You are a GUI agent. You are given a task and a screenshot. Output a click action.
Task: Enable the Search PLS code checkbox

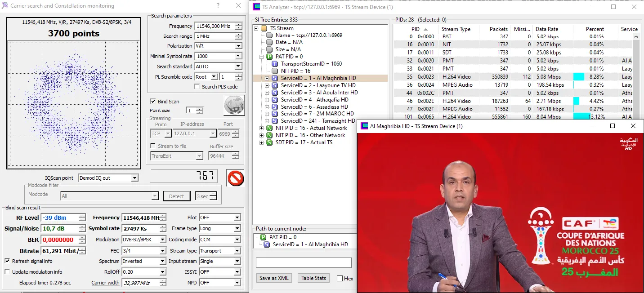197,87
